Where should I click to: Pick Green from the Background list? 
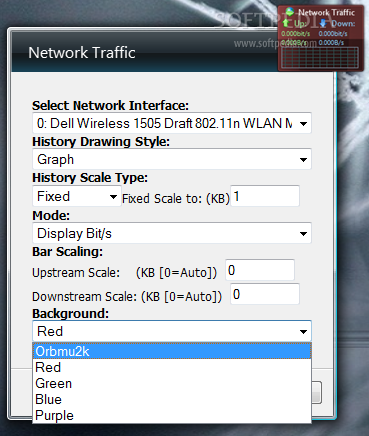click(172, 383)
